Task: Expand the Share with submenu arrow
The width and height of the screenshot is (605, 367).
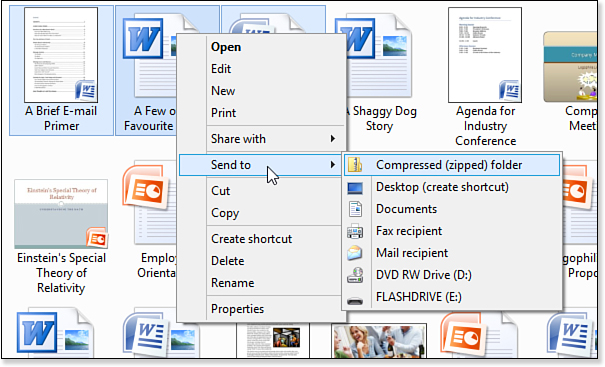Action: pyautogui.click(x=333, y=139)
